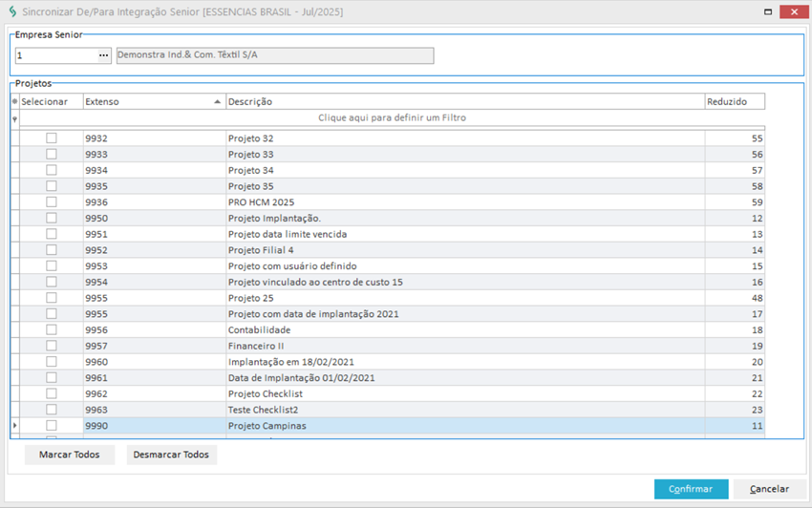Click Desmarcar Todos button
The width and height of the screenshot is (812, 508).
point(171,455)
